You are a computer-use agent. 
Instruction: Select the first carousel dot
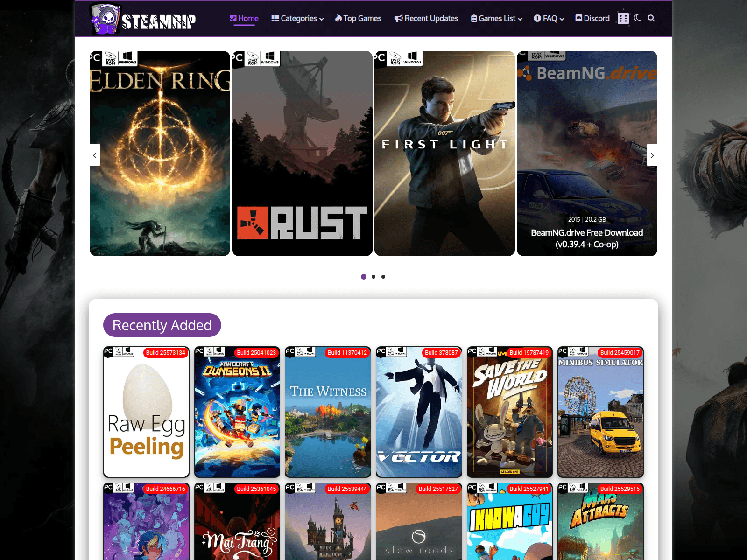tap(364, 277)
